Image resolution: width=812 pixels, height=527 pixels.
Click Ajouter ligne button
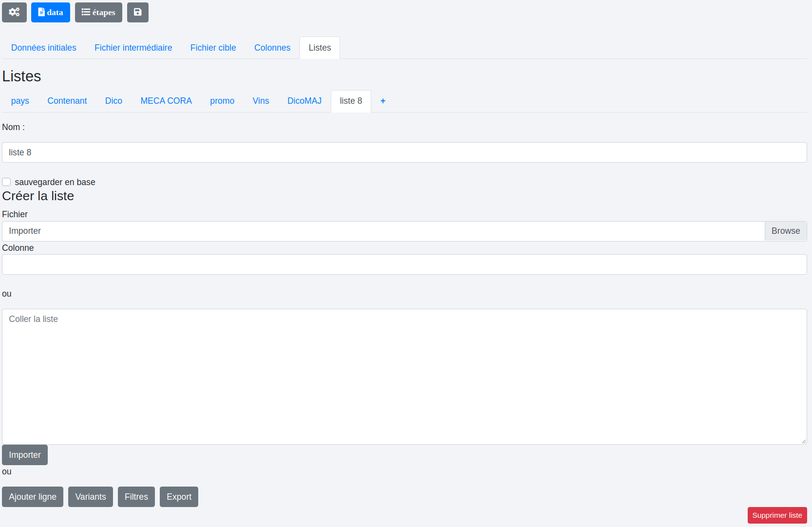33,497
